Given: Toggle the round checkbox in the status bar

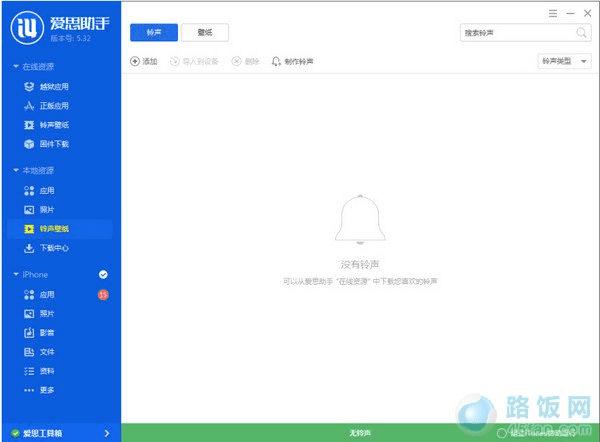Looking at the screenshot, I should click(x=502, y=433).
